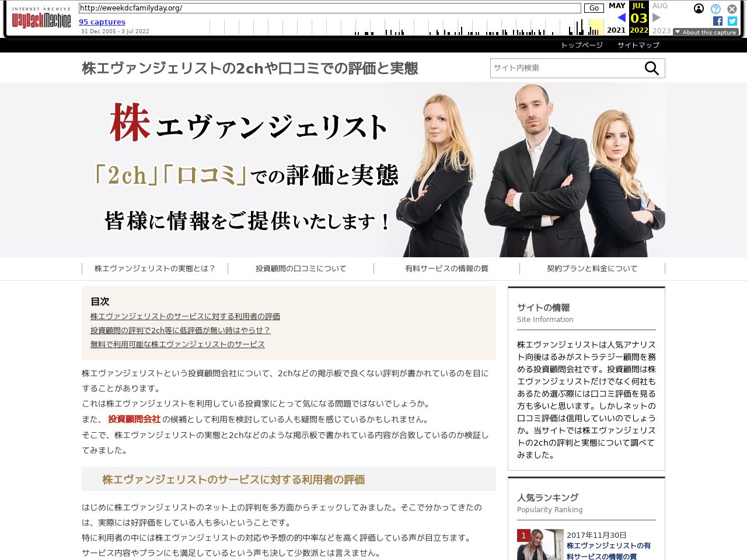747x560 pixels.
Task: Select 契約プランと料金について nav tab
Action: click(x=592, y=268)
